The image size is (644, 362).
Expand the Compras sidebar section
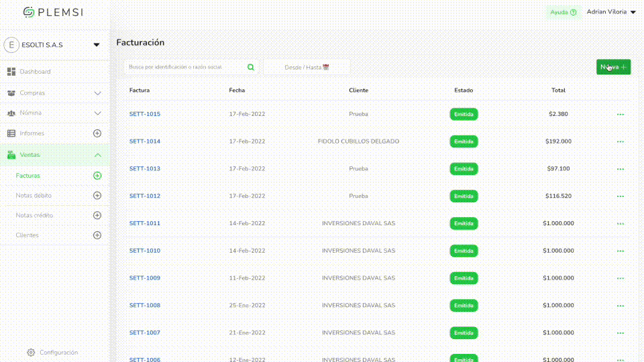97,93
